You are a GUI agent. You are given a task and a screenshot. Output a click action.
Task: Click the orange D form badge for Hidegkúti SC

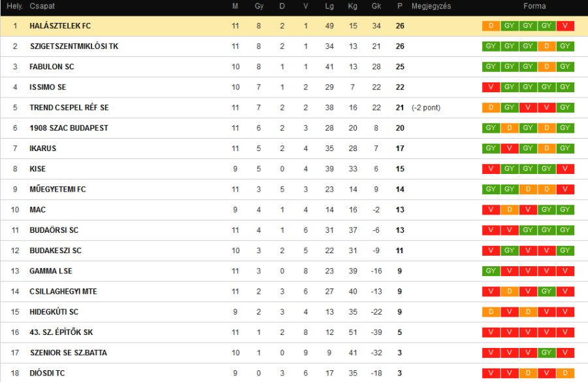click(490, 311)
